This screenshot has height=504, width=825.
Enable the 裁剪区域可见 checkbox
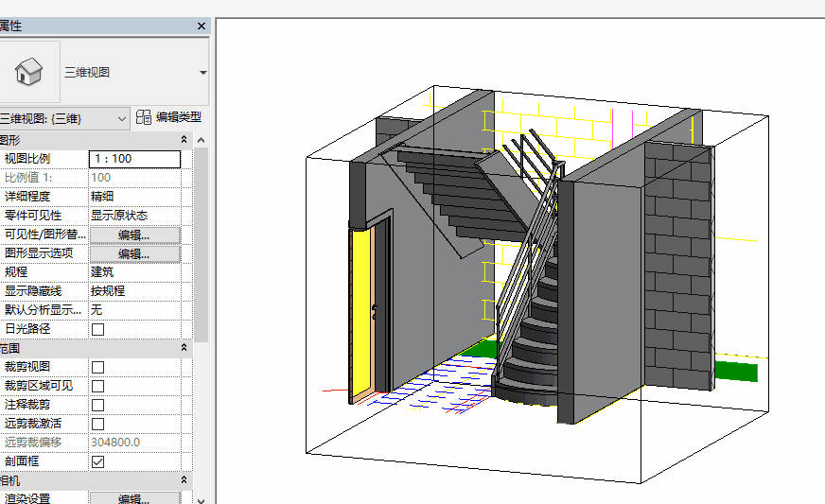(97, 386)
